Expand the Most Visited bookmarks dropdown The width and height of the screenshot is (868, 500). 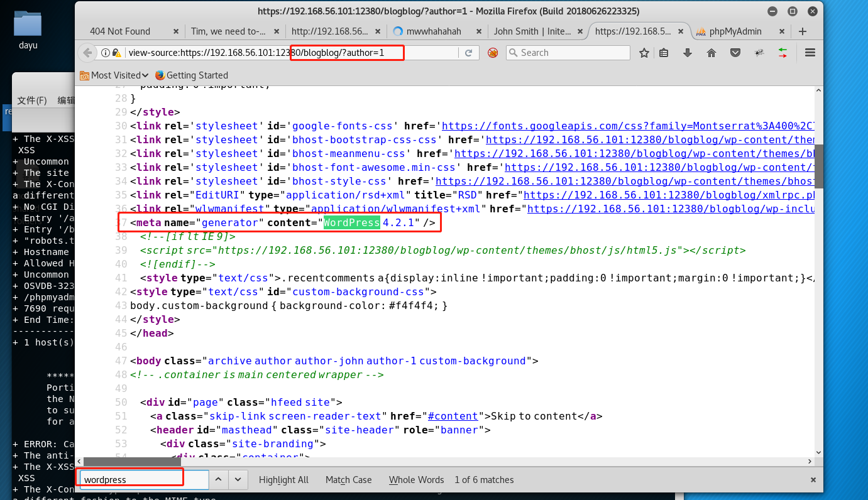point(114,75)
